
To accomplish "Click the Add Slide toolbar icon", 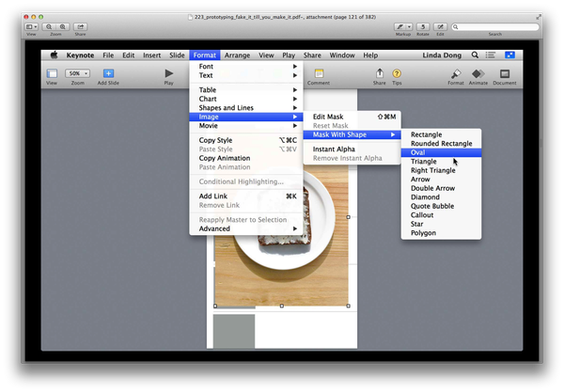I will (x=108, y=73).
